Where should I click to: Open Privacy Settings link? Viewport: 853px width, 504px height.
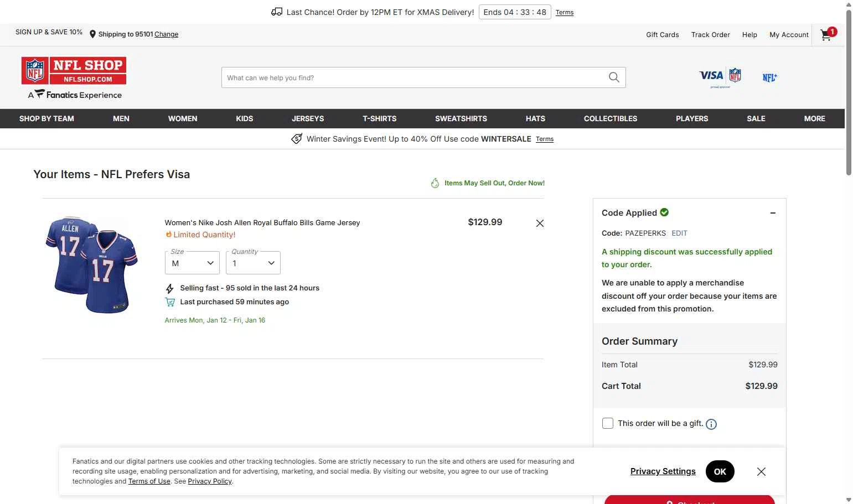coord(663,471)
